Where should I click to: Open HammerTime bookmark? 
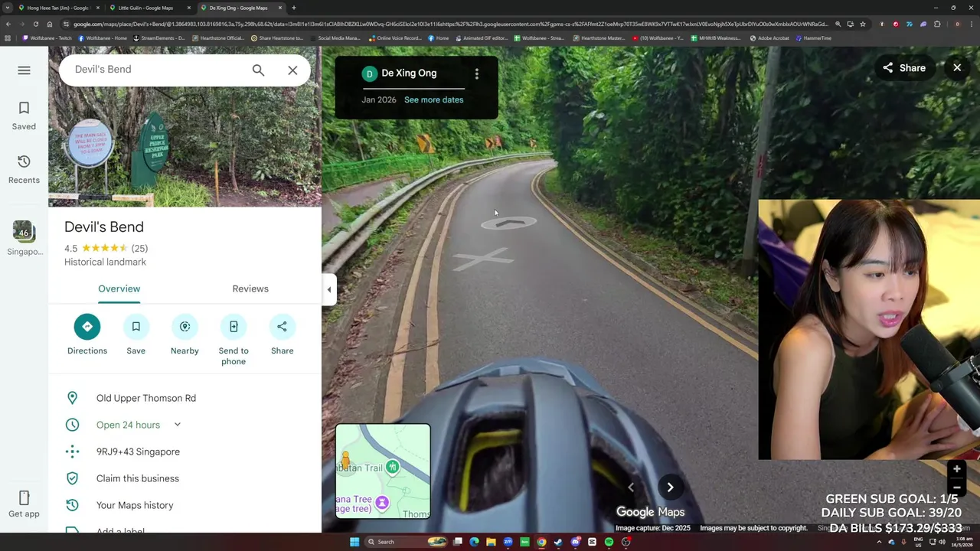click(814, 38)
